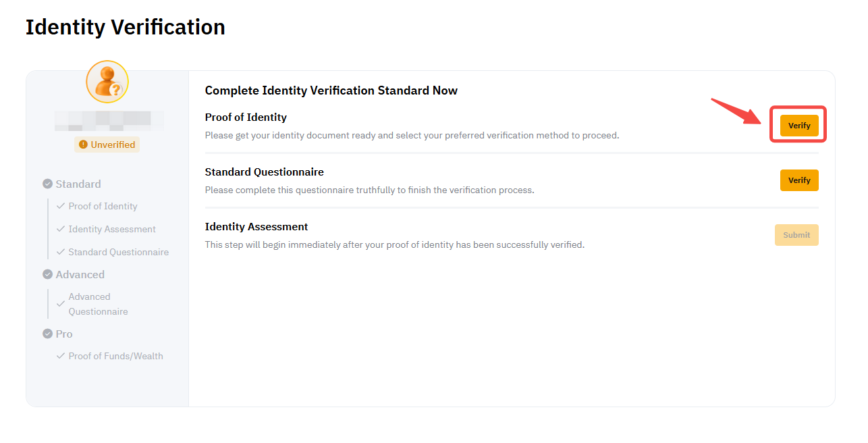This screenshot has height=443, width=868.
Task: Click the Complete Identity Verification Standard Now heading
Action: click(x=331, y=90)
